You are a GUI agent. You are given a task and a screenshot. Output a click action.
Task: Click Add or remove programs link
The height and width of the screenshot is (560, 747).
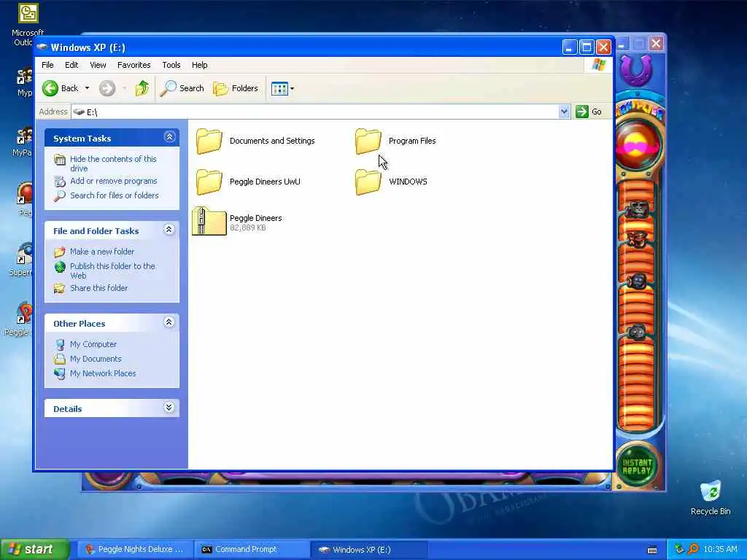[113, 181]
